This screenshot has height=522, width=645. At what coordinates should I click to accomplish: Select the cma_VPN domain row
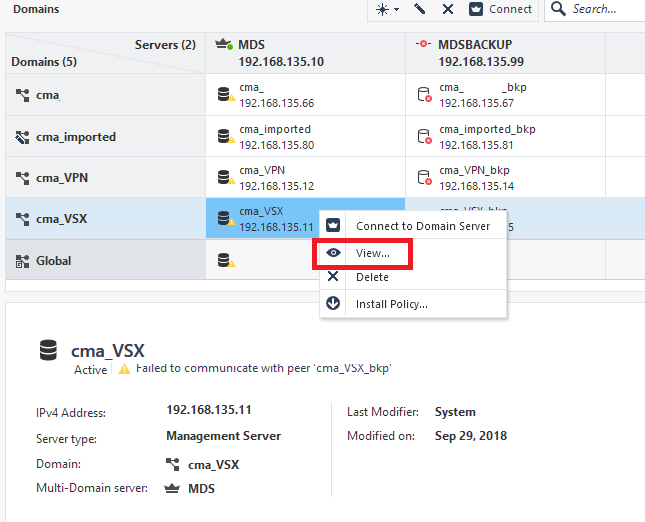click(105, 177)
